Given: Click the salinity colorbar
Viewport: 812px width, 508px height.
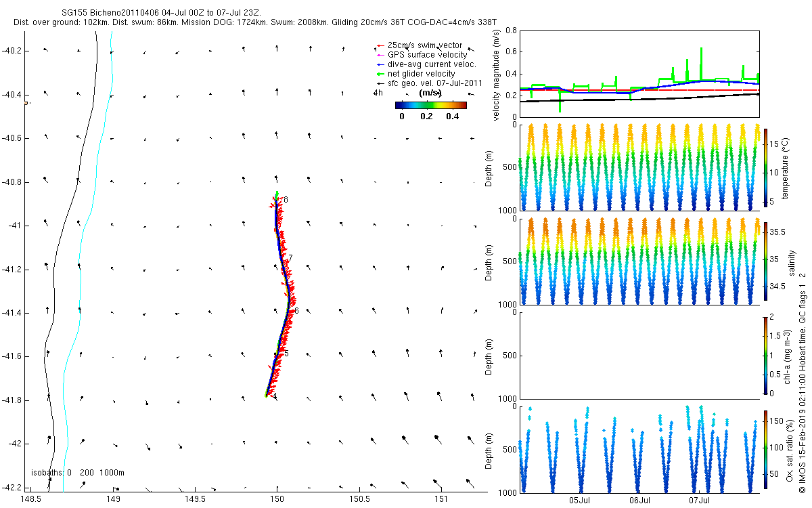Looking at the screenshot, I should 765,261.
